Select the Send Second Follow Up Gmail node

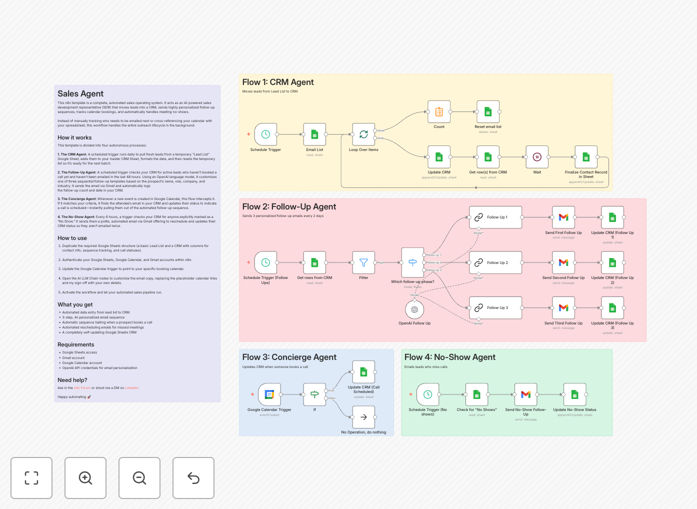[x=563, y=262]
